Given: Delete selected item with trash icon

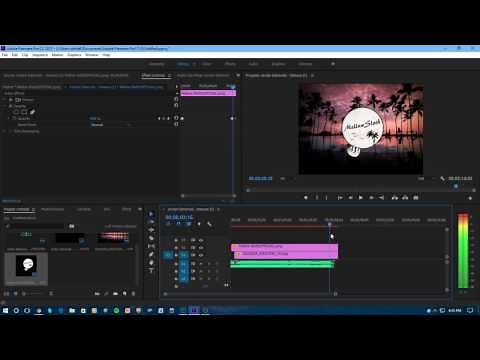Looking at the screenshot, I should click(134, 294).
